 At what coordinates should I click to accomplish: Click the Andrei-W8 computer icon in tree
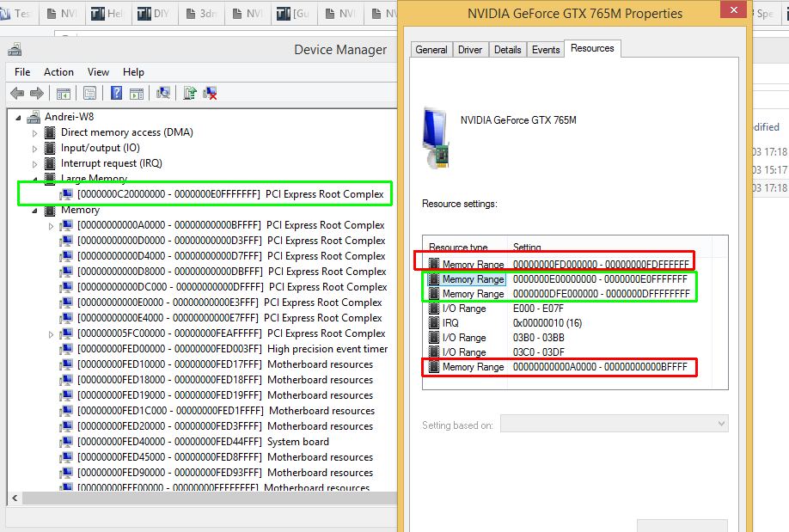coord(34,117)
